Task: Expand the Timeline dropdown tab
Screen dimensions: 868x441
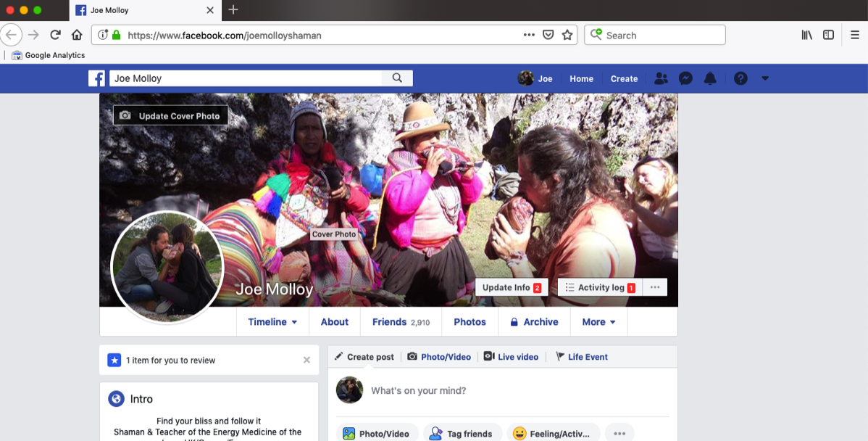Action: pos(272,322)
